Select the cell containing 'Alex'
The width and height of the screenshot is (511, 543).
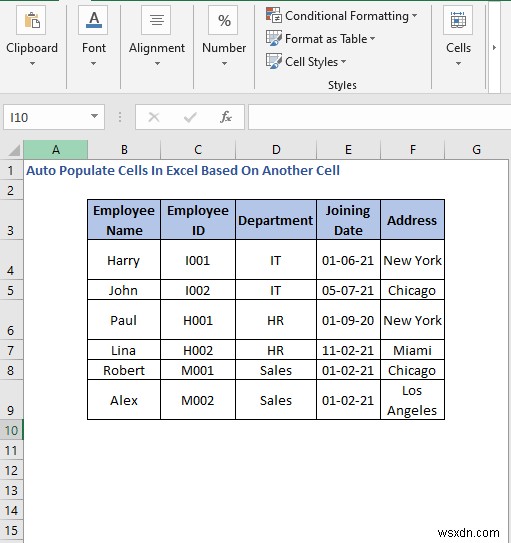click(124, 400)
